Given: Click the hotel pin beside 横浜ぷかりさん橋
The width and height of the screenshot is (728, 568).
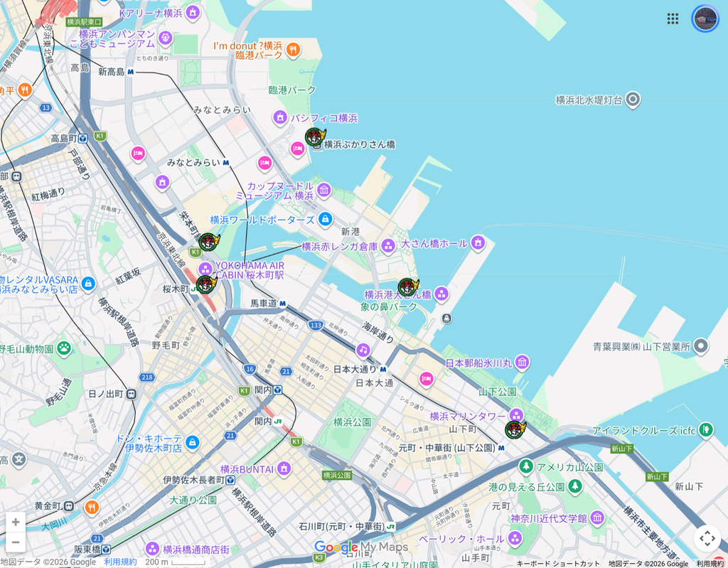Looking at the screenshot, I should tap(298, 149).
